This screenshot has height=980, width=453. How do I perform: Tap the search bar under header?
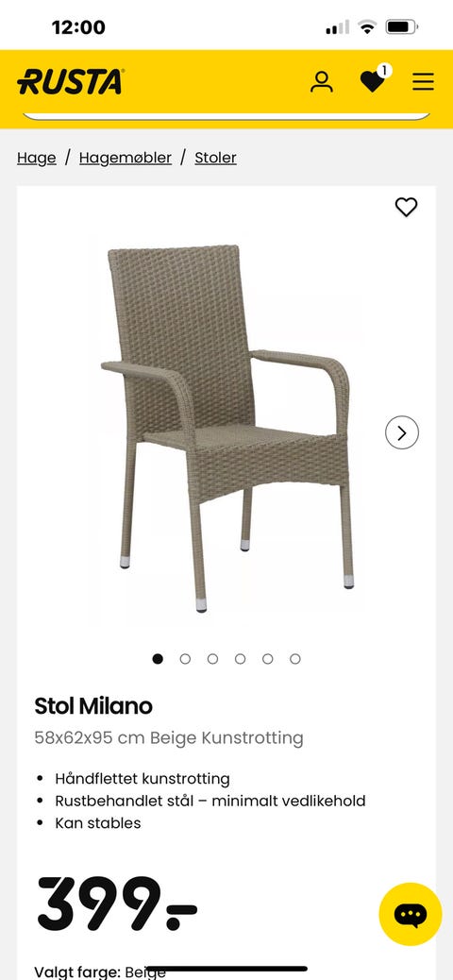pyautogui.click(x=226, y=114)
